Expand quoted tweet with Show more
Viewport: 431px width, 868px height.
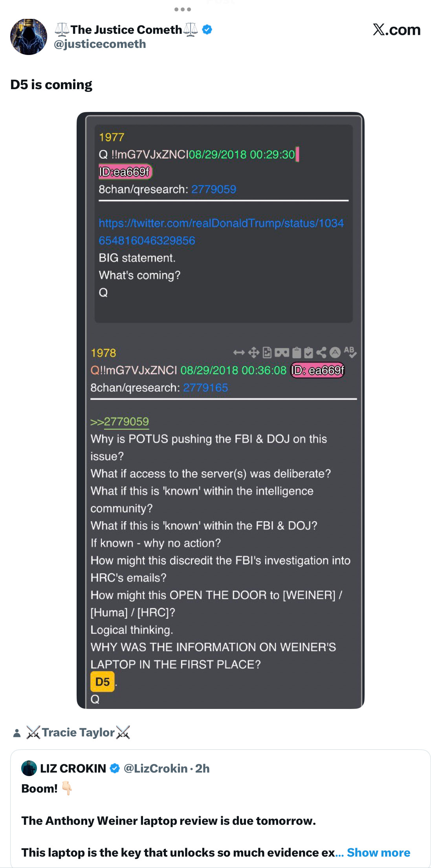coord(378,852)
